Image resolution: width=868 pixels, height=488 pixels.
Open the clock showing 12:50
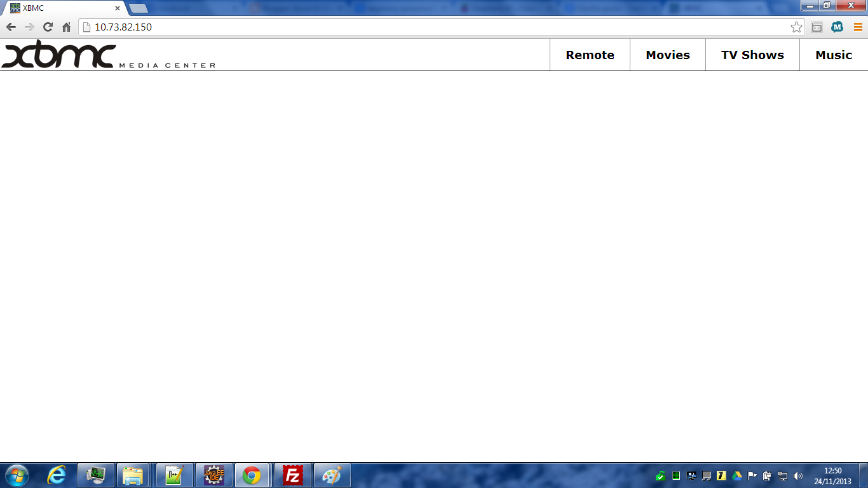832,476
